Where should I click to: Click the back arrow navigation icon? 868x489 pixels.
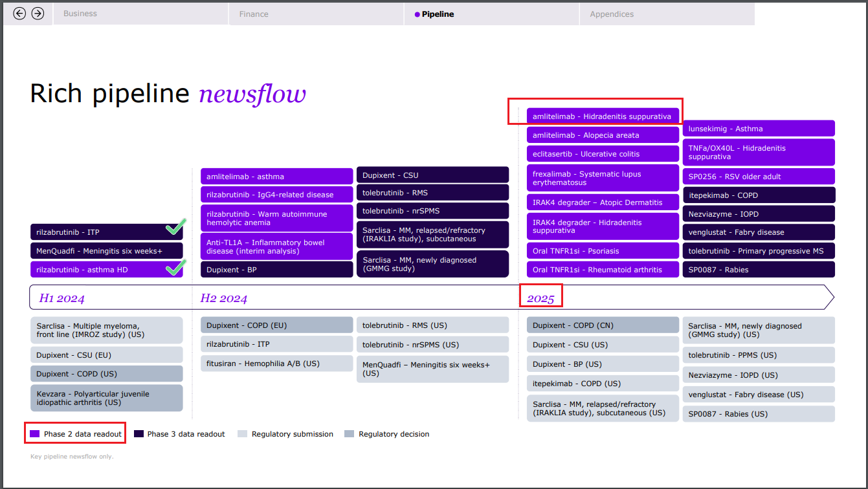19,14
